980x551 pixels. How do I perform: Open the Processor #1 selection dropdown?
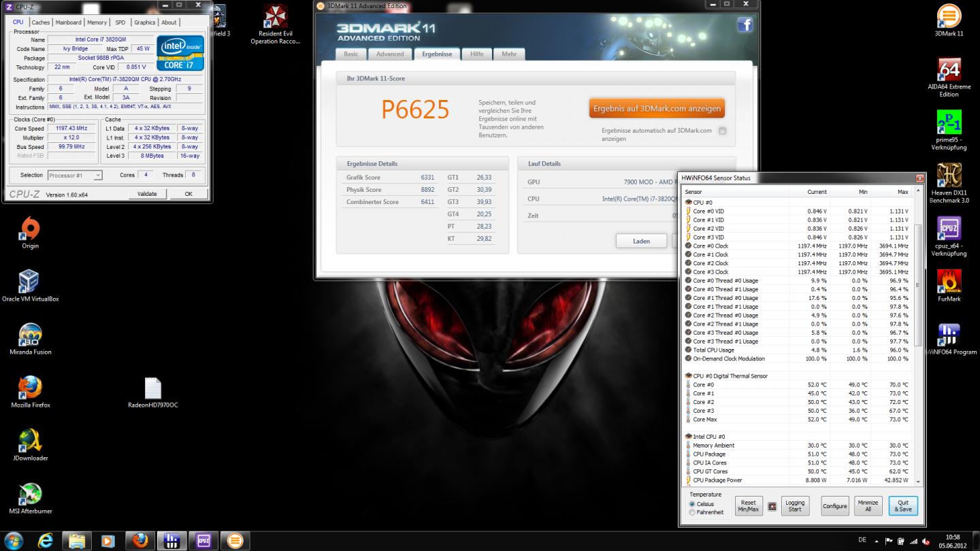[x=75, y=176]
